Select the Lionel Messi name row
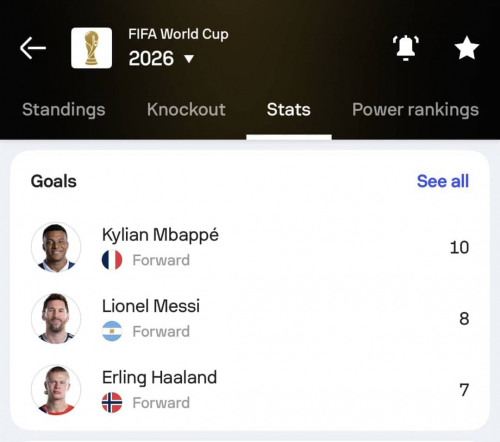This screenshot has width=500, height=442. pyautogui.click(x=250, y=318)
